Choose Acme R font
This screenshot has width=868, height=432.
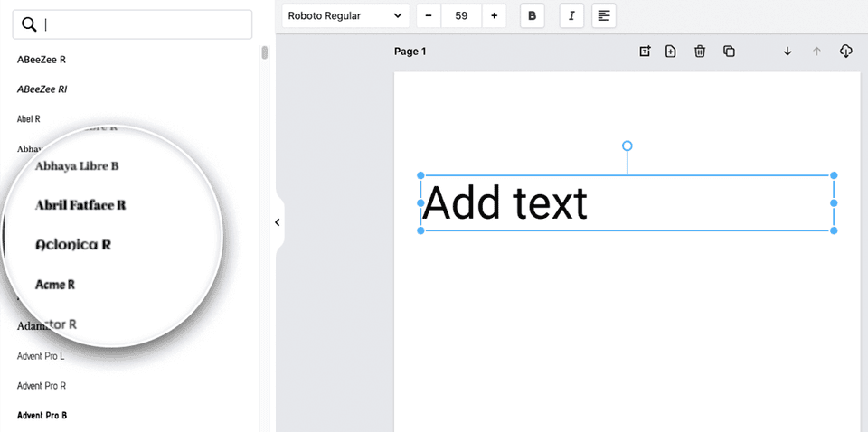[x=55, y=285]
